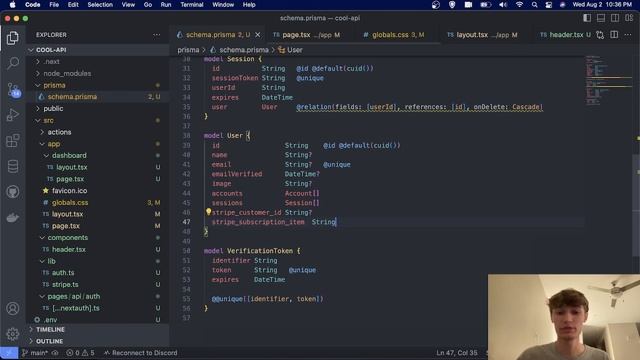Open schema.prisma in file tree
640x360 pixels.
click(98, 97)
